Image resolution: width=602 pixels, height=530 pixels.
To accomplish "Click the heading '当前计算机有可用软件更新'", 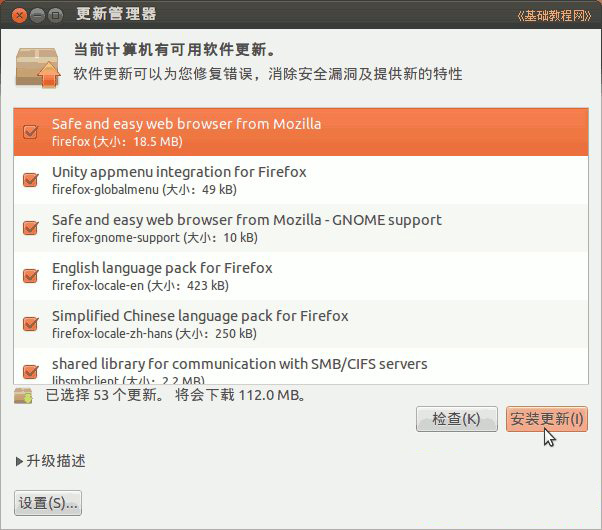I will [175, 50].
